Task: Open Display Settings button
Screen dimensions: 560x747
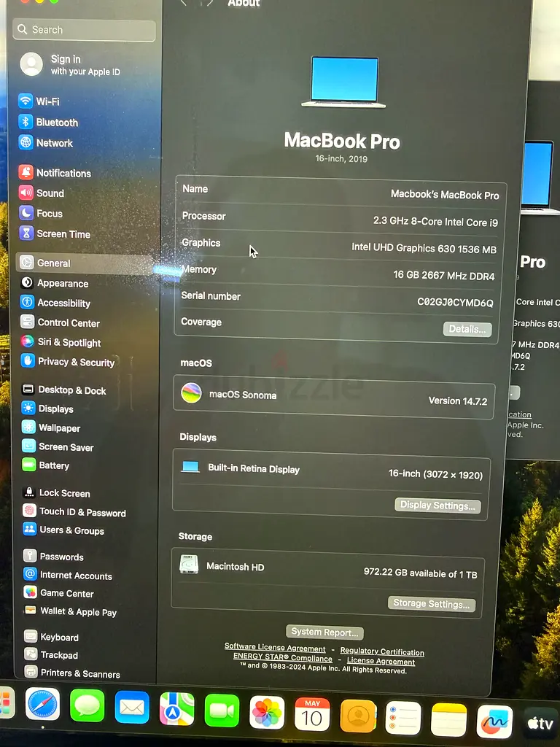Action: (x=437, y=505)
